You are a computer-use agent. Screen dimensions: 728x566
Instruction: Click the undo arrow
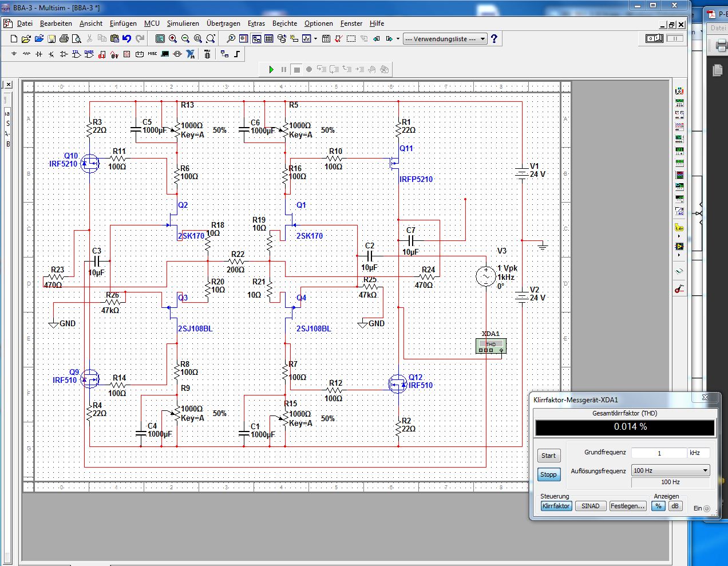126,39
